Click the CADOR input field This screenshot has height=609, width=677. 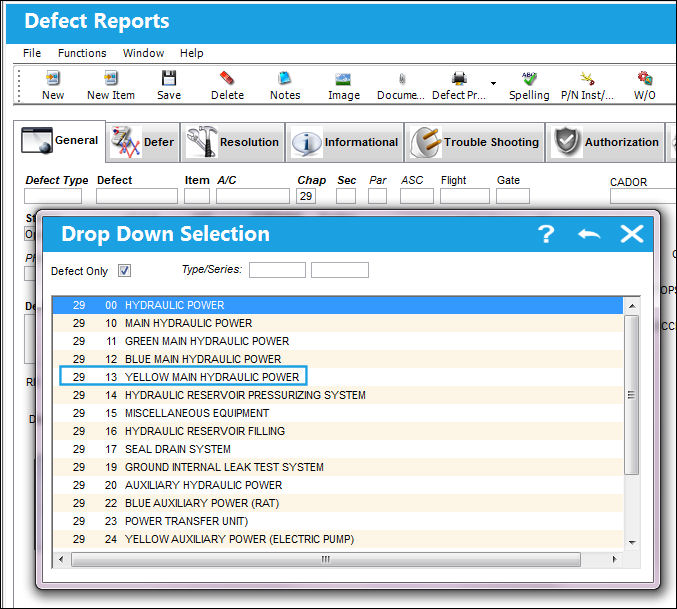pyautogui.click(x=643, y=196)
